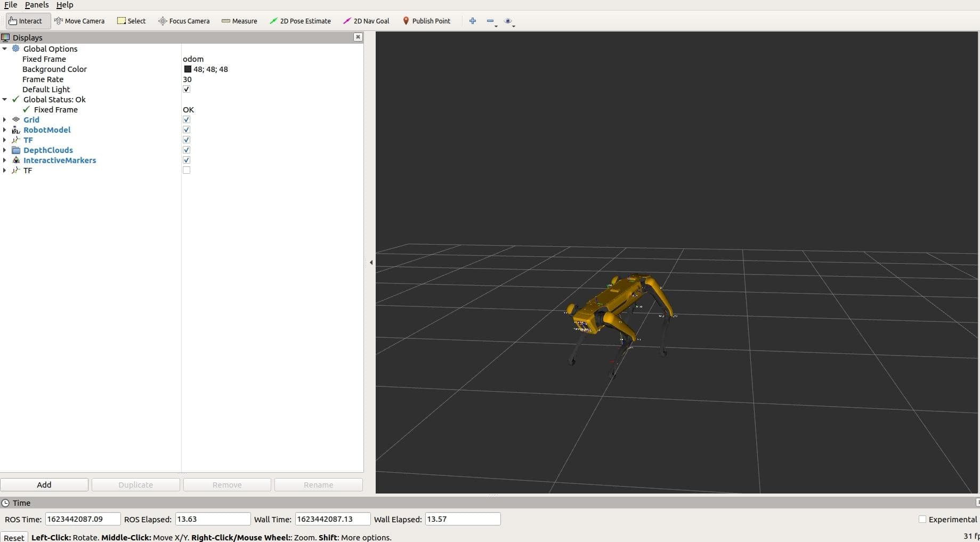
Task: Disable the Grid display checkbox
Action: point(187,119)
